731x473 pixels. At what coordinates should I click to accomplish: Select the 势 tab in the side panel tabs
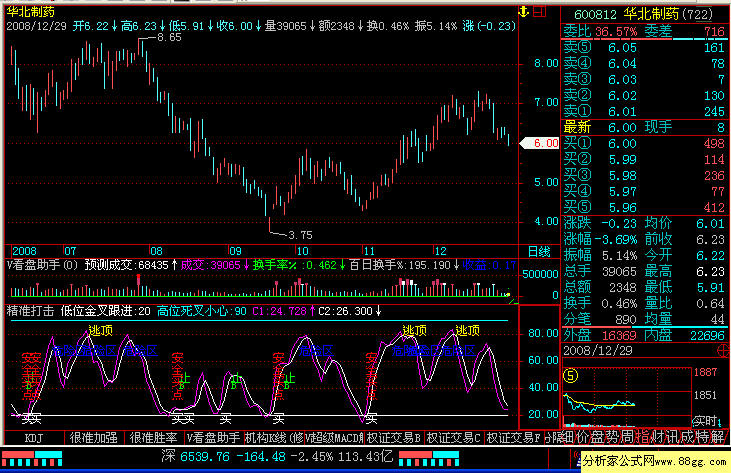613,437
